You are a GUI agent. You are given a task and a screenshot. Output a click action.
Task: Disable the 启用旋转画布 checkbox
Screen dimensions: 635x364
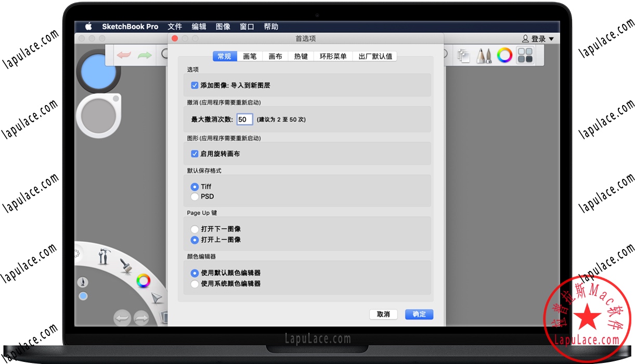point(195,154)
